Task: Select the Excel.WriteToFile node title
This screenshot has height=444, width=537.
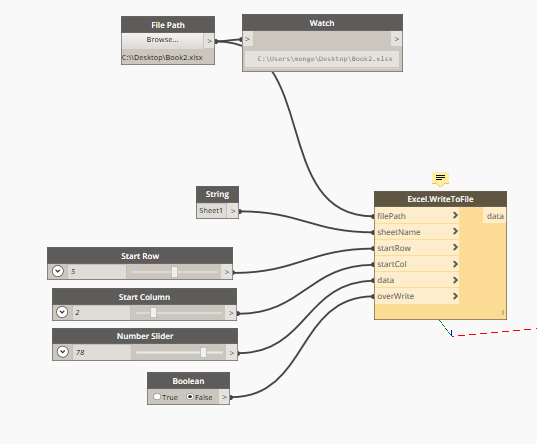Action: click(x=440, y=199)
